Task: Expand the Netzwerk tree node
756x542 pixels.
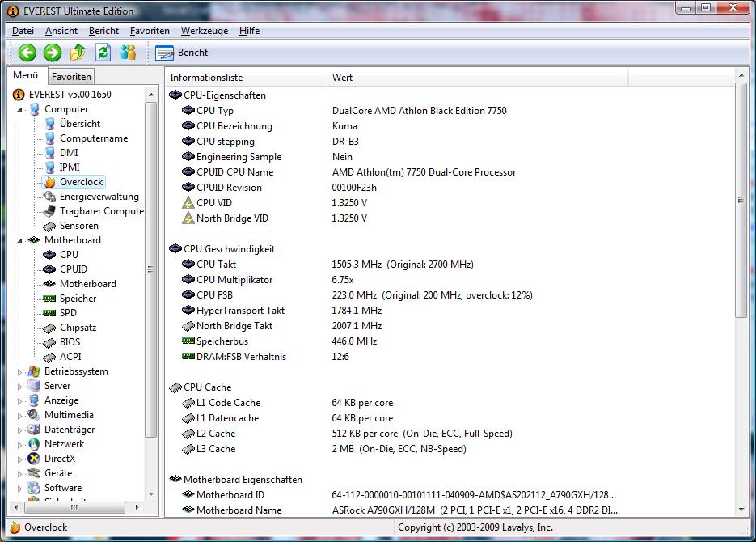Action: (x=19, y=445)
